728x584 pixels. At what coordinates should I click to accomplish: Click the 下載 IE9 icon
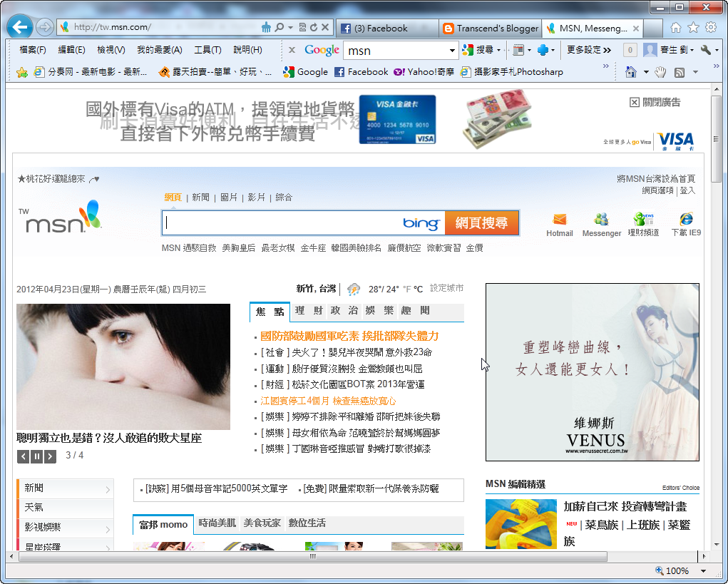[686, 219]
